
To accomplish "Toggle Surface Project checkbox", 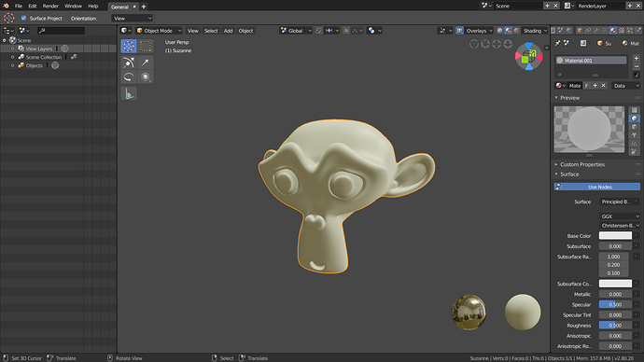I will 23,18.
